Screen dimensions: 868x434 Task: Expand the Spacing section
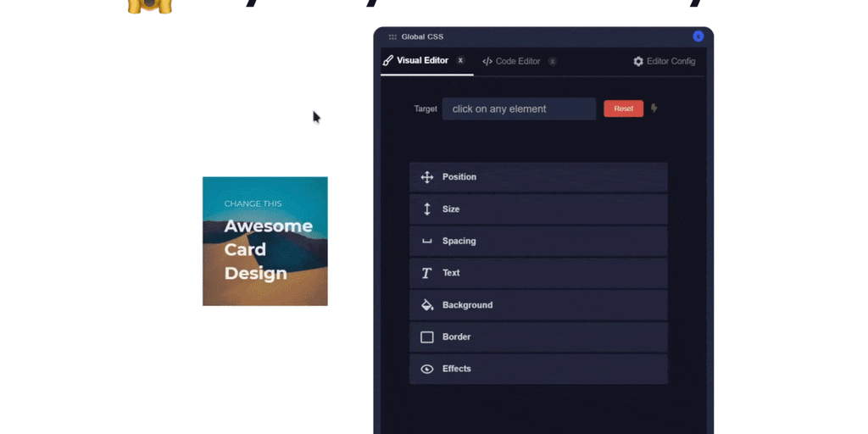pos(538,241)
